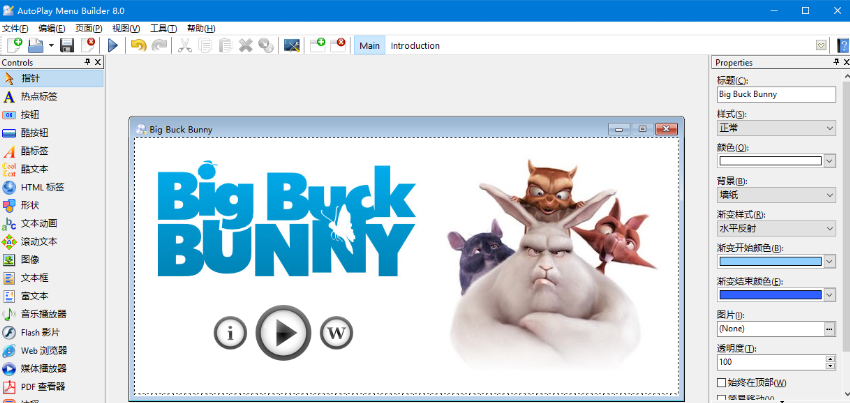Open the 样式 style dropdown
This screenshot has width=850, height=403.
tap(776, 128)
